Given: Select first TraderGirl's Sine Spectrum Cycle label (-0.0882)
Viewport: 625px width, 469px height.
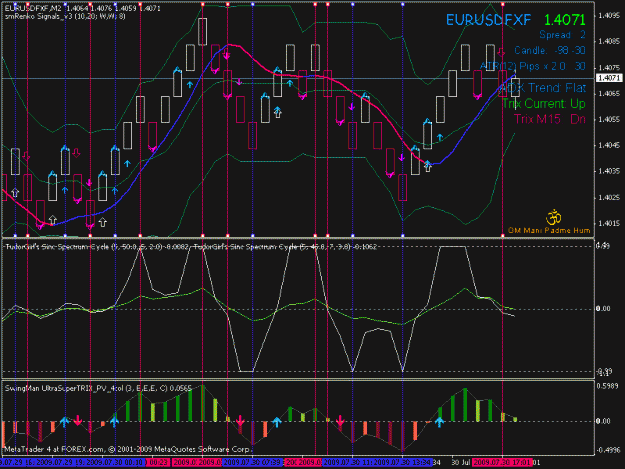Looking at the screenshot, I should coord(96,247).
